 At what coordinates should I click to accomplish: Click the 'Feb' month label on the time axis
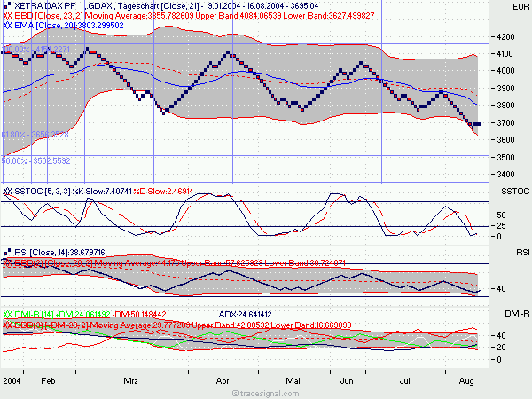click(48, 381)
